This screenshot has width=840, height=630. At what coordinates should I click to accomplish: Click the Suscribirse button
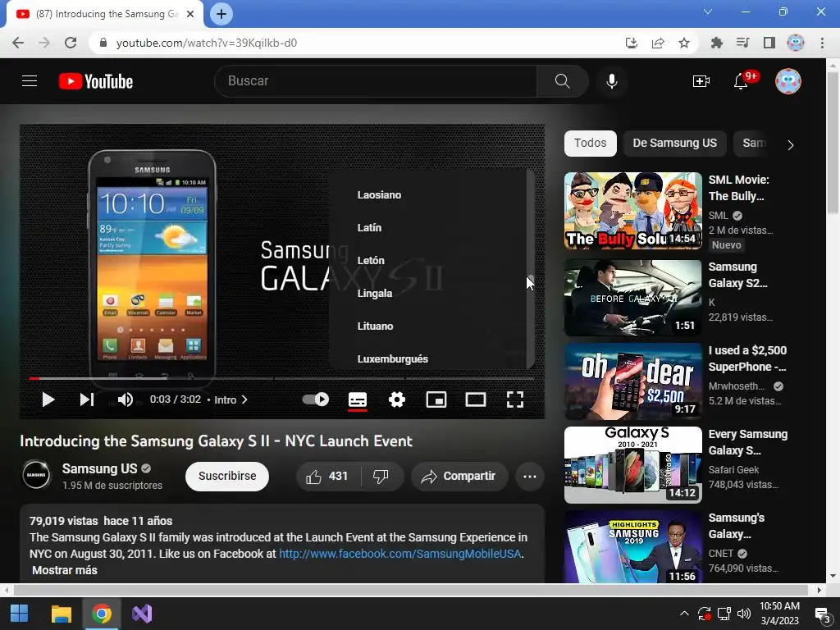[x=227, y=477]
